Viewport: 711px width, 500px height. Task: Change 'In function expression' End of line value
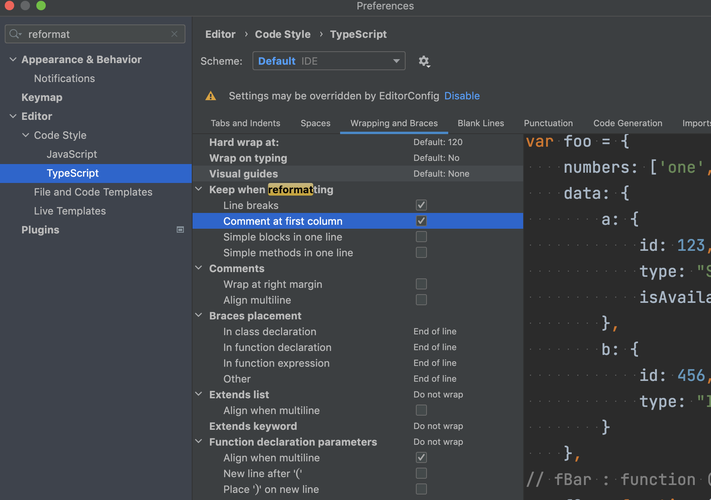(x=435, y=363)
